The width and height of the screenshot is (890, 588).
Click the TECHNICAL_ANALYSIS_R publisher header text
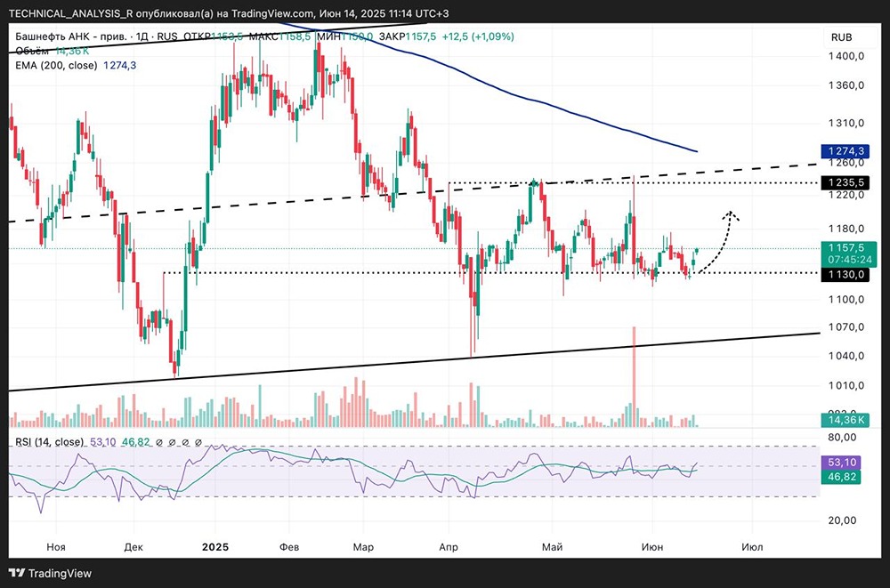(71, 13)
